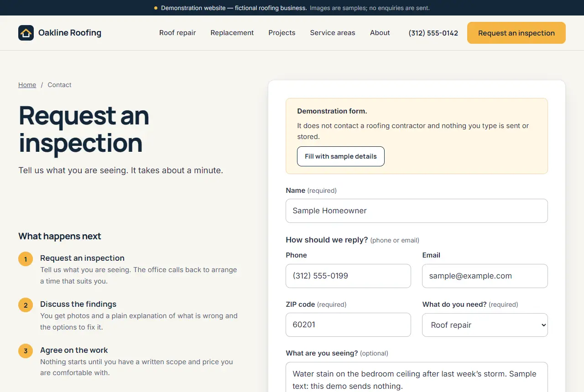Click the What are you seeing textarea

pos(417,377)
